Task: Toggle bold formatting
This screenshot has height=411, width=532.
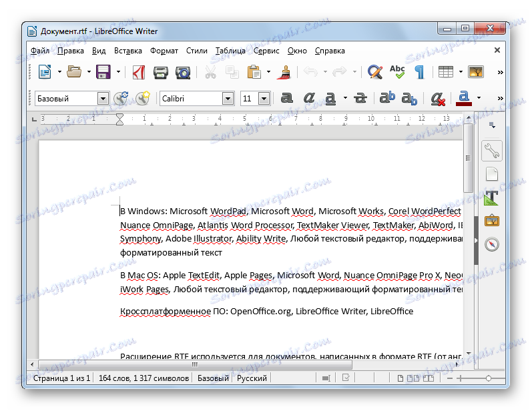Action: 287,98
